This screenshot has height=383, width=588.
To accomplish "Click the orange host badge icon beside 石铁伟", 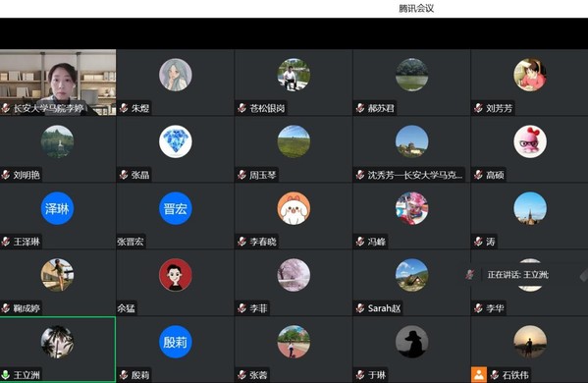I will 479,374.
